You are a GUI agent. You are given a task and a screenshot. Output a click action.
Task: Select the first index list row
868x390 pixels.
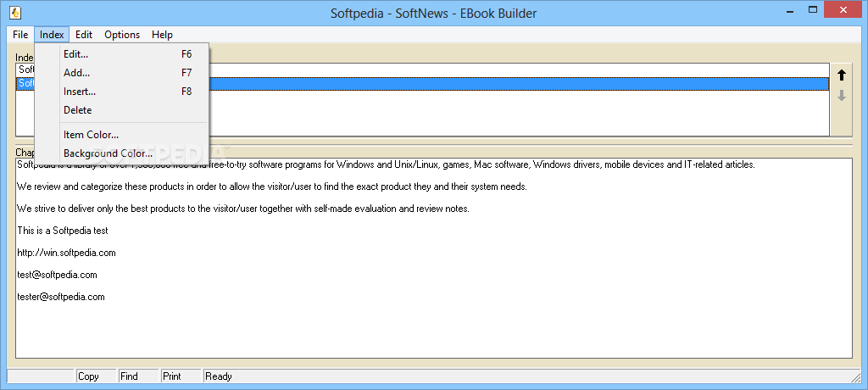click(422, 70)
